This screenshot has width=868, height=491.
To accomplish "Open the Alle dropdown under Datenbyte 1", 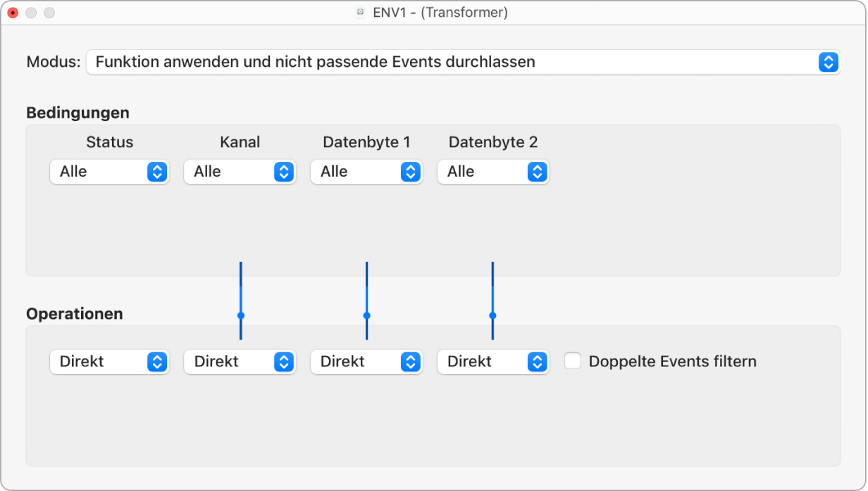I will pyautogui.click(x=366, y=171).
